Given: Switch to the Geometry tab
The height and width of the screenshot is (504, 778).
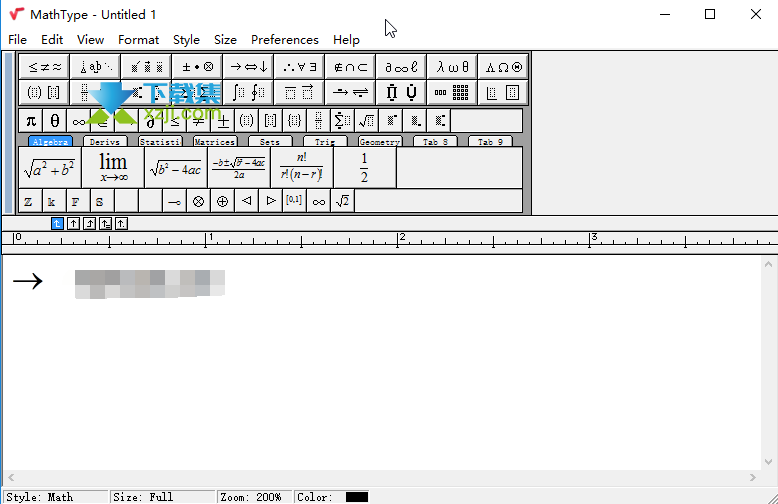Looking at the screenshot, I should point(380,141).
